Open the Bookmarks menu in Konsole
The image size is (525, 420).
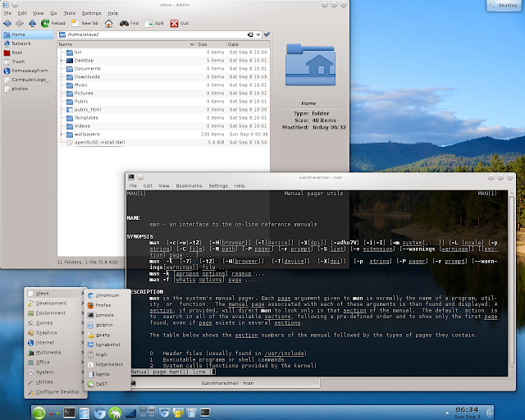point(189,186)
